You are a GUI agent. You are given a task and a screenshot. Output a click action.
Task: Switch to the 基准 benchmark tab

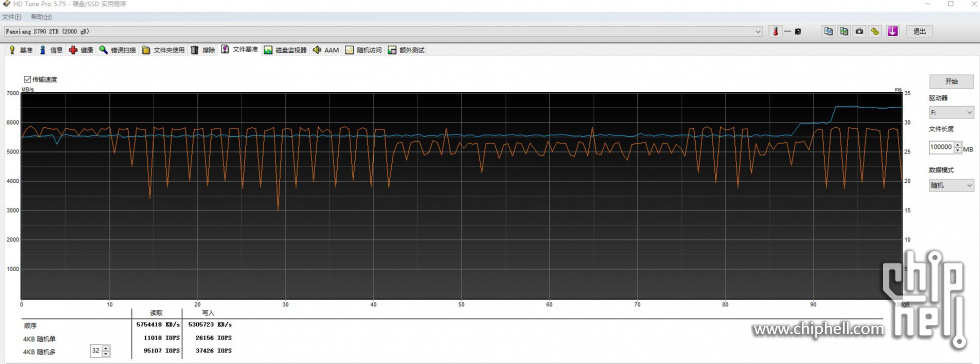coord(21,50)
